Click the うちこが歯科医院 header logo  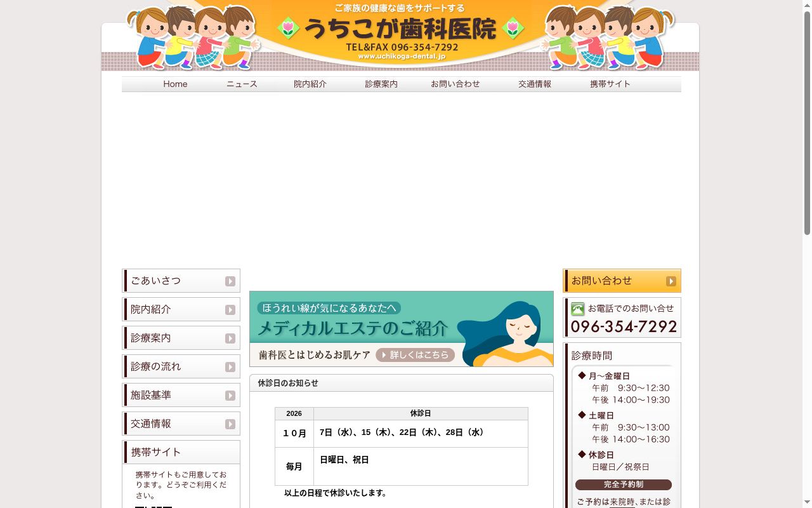click(400, 29)
